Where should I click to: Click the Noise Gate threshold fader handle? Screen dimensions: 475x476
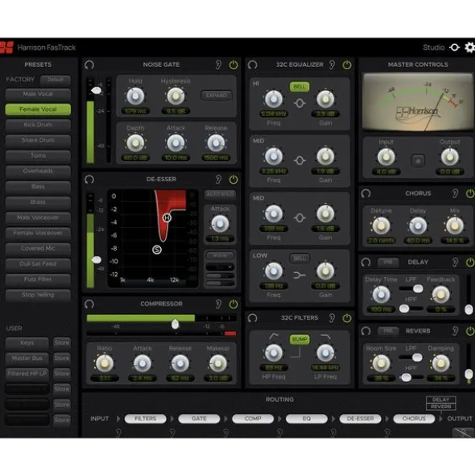click(97, 90)
